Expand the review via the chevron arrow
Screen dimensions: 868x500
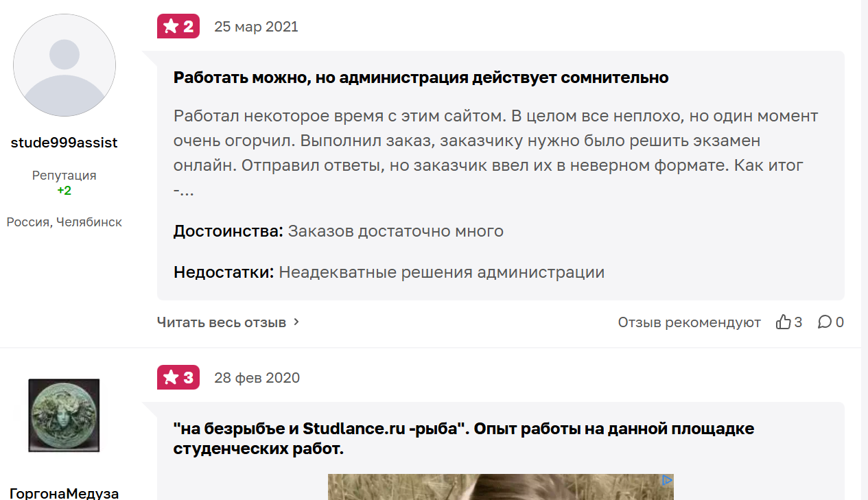(296, 322)
